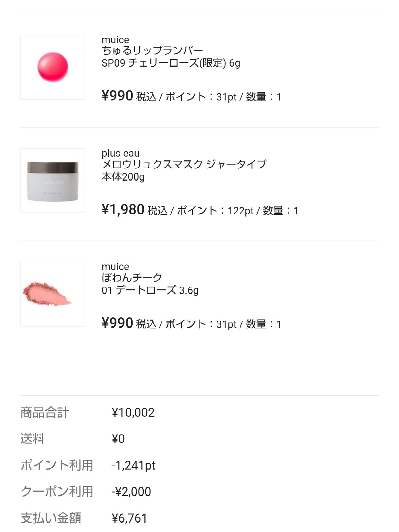Open the ちゅるリッププランパー product name
The width and height of the screenshot is (399, 532).
pos(152,51)
